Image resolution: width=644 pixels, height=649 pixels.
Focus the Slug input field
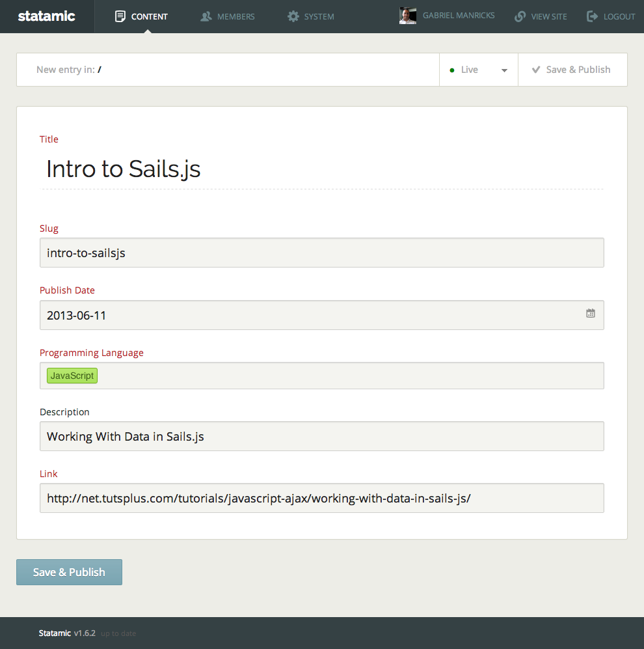point(322,253)
